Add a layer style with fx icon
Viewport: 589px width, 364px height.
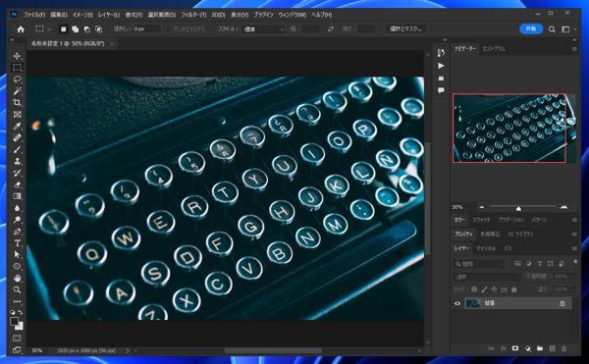click(x=504, y=348)
